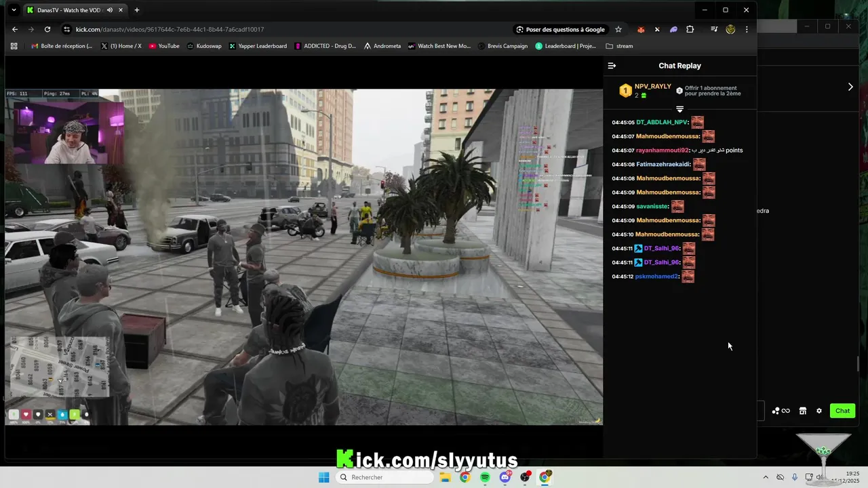
Task: Open the Chrome extensions puzzle menu
Action: (x=690, y=29)
